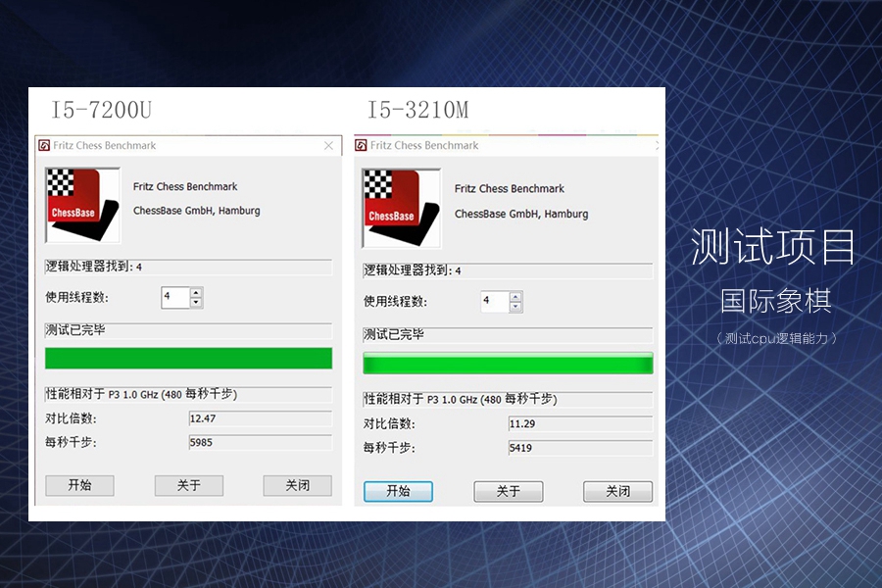Increase 使用线程数 with the up arrow in the left window
Viewport: 882px width, 588px height.
[x=196, y=292]
